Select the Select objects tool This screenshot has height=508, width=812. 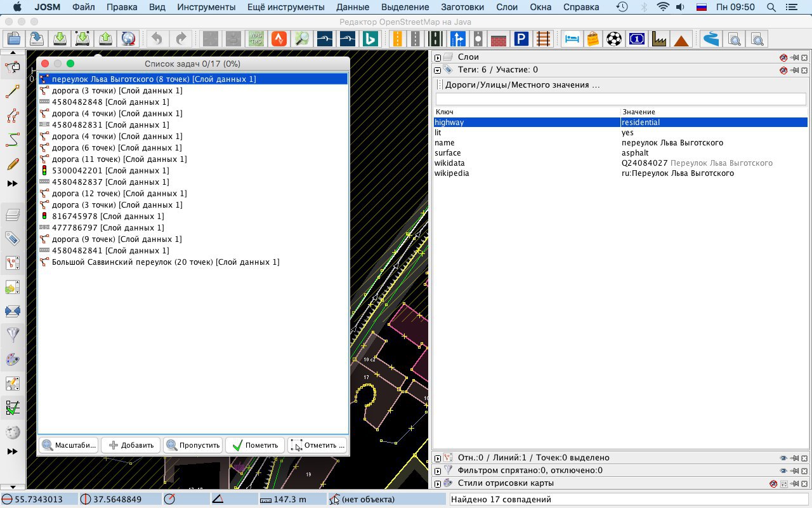click(x=13, y=67)
